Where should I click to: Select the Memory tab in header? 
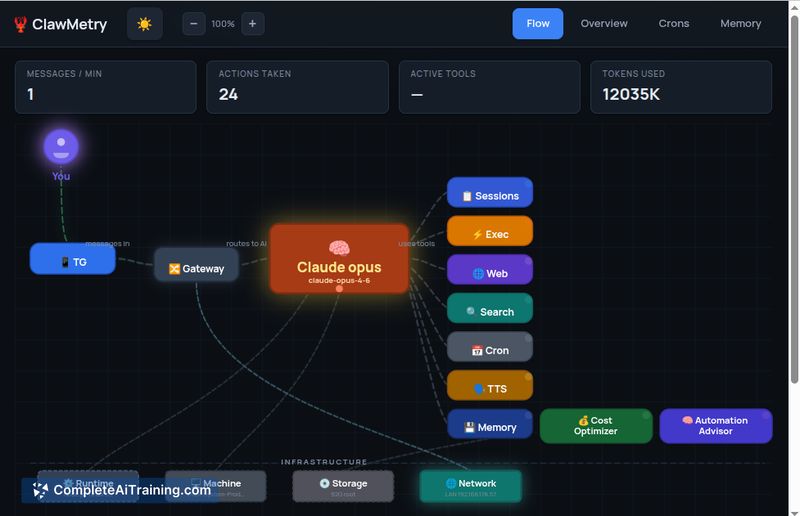coord(740,23)
